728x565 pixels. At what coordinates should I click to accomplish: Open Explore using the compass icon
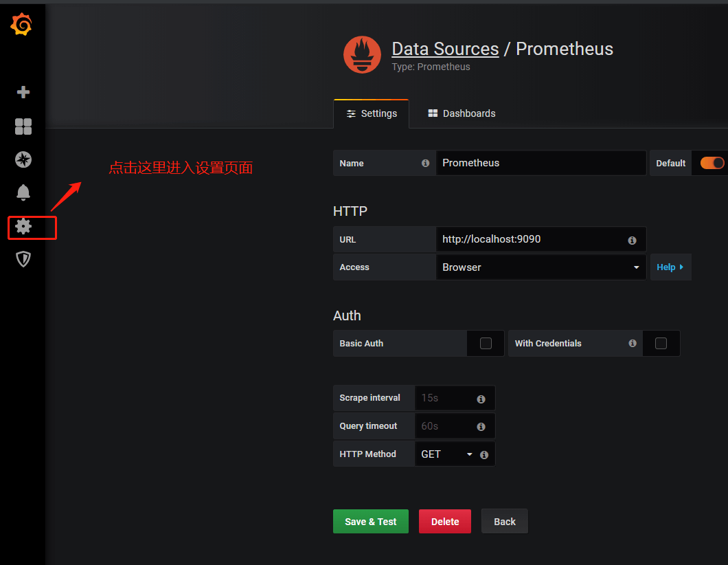23,159
